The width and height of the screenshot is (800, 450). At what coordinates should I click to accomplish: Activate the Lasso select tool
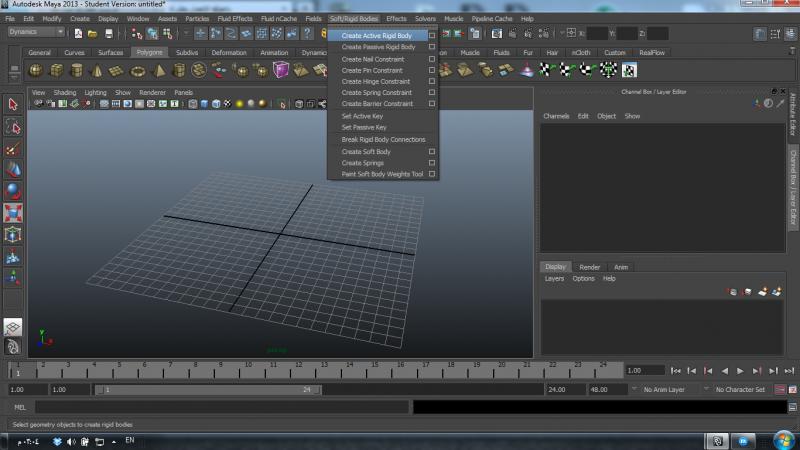click(x=13, y=127)
